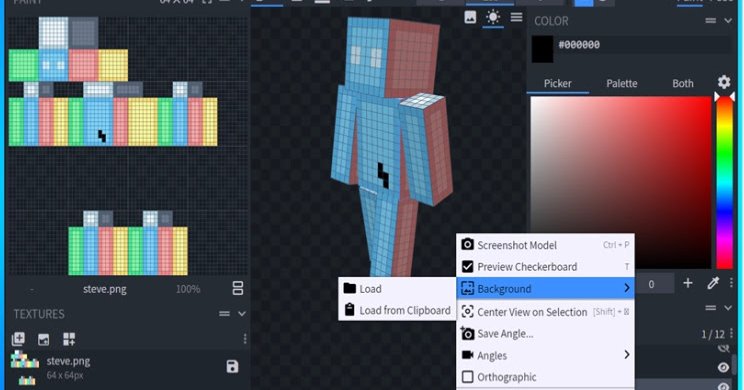This screenshot has height=390, width=744.
Task: Click Save Angle... entry
Action: click(x=546, y=334)
